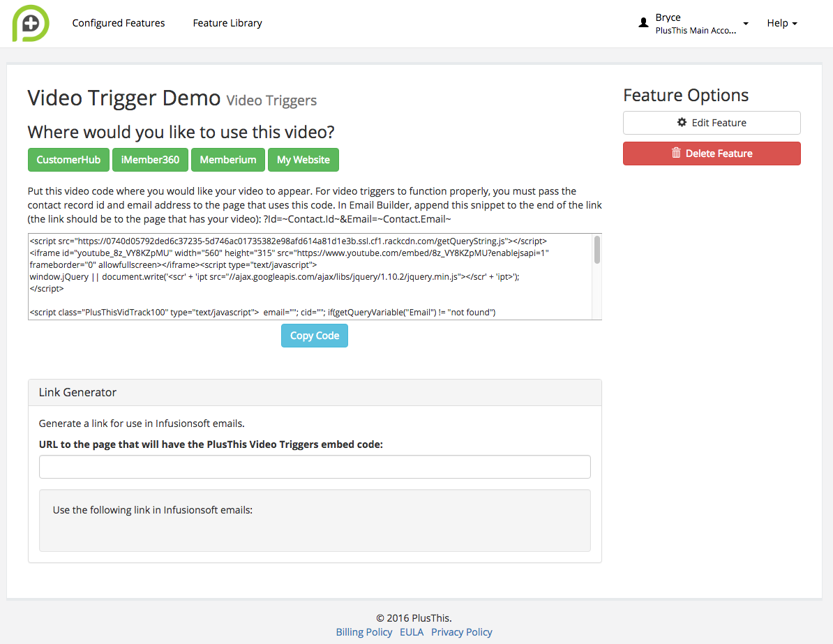The image size is (833, 644).
Task: Click the code box scrollbar thumb
Action: (597, 250)
